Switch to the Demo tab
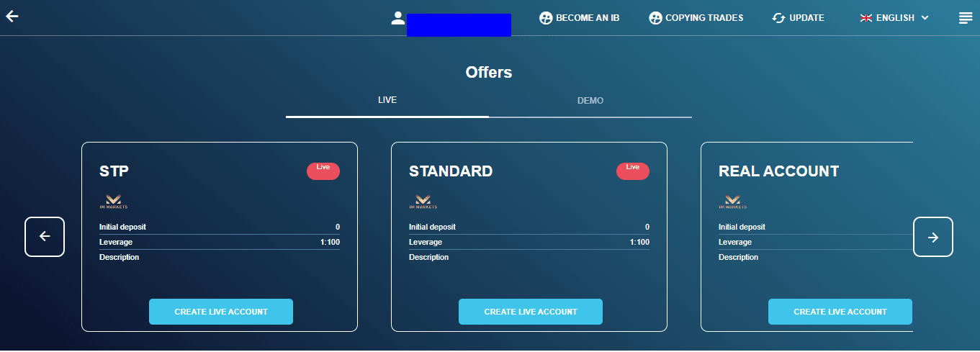 pyautogui.click(x=590, y=101)
